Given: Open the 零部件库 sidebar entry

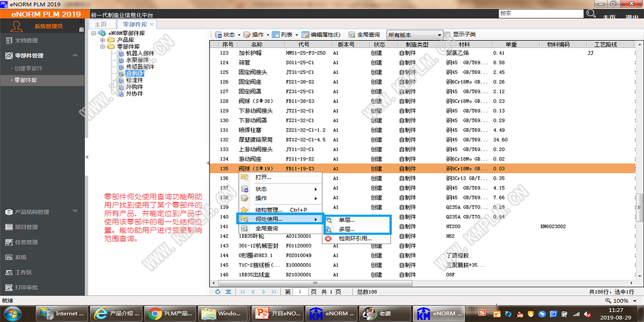Looking at the screenshot, I should point(42,80).
